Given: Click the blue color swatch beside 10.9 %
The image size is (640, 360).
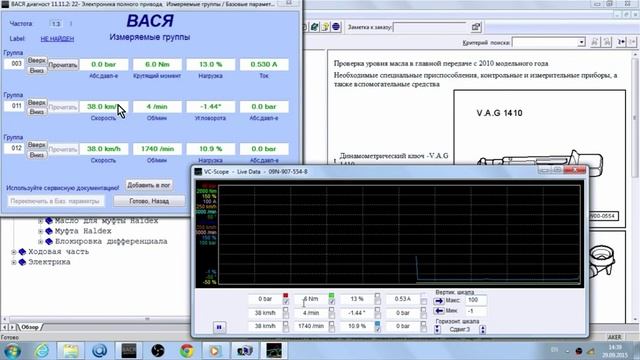Looking at the screenshot, I should (x=377, y=323).
